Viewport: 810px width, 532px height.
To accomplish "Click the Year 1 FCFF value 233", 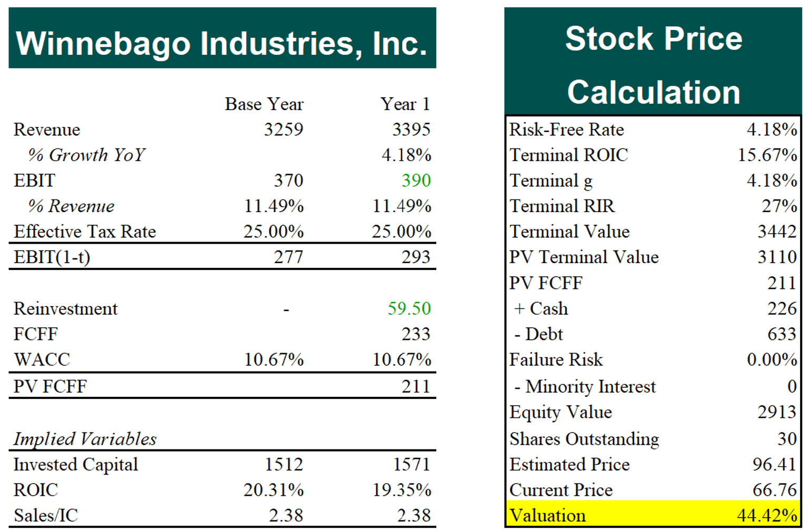I will point(416,334).
